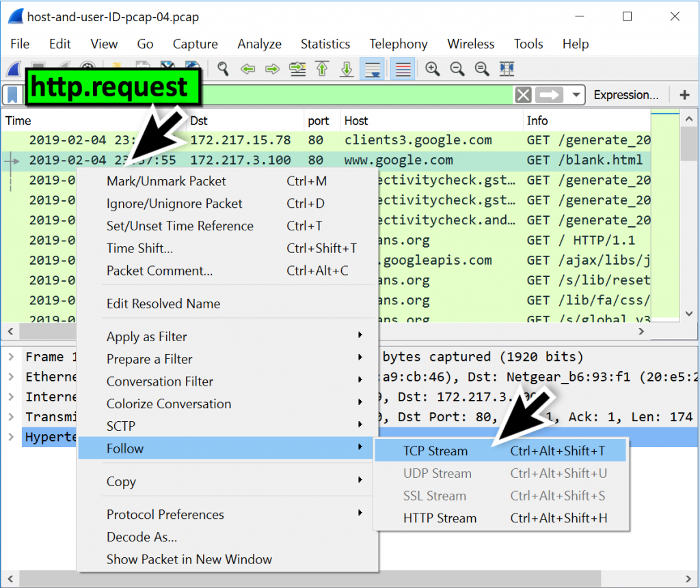700x588 pixels.
Task: Click Go to previous packet arrow icon
Action: pyautogui.click(x=247, y=68)
